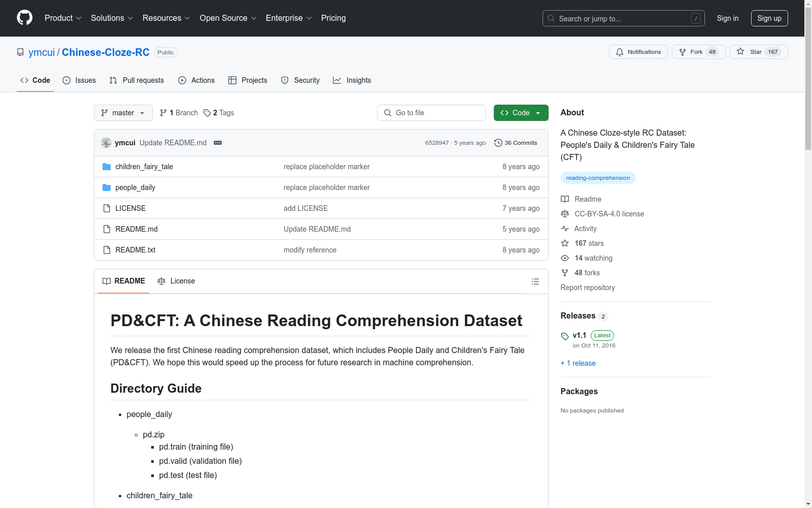Expand the Resources dropdown
Viewport: 812px width, 508px height.
[x=166, y=18]
